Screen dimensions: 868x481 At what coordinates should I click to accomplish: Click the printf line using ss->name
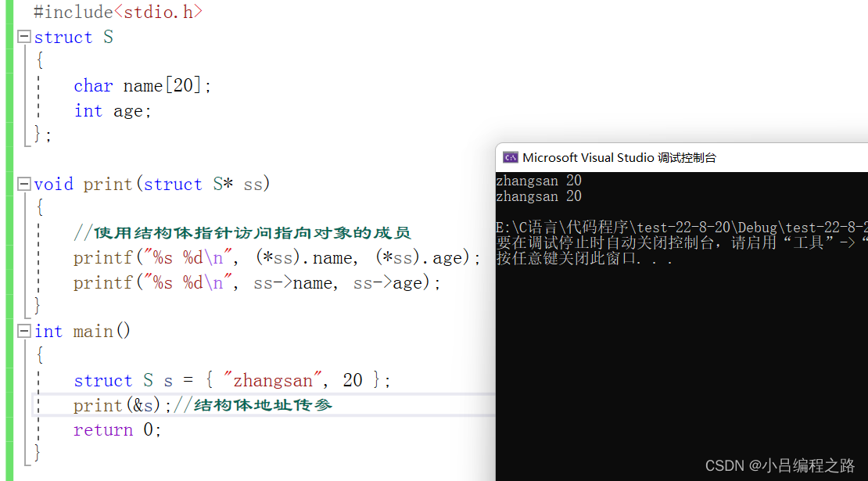(x=256, y=283)
